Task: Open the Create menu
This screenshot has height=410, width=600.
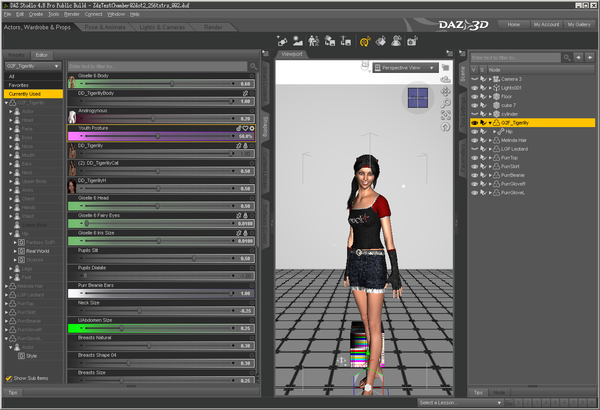Action: coord(36,14)
